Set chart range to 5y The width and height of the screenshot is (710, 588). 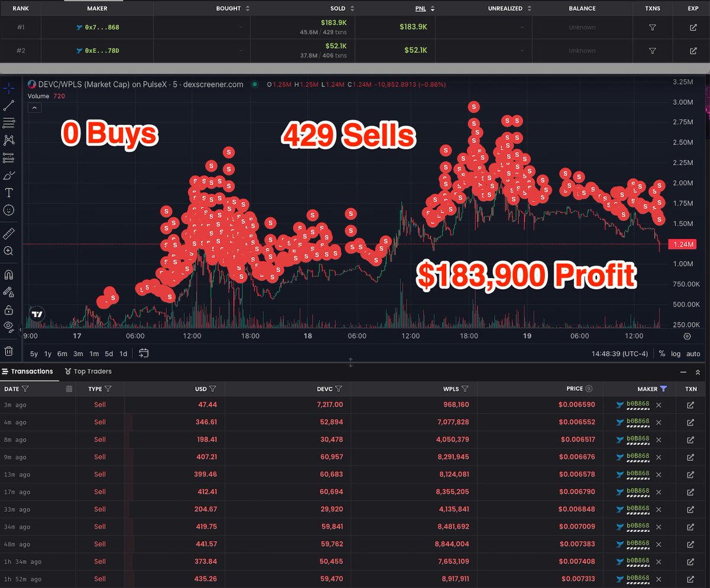coord(34,354)
